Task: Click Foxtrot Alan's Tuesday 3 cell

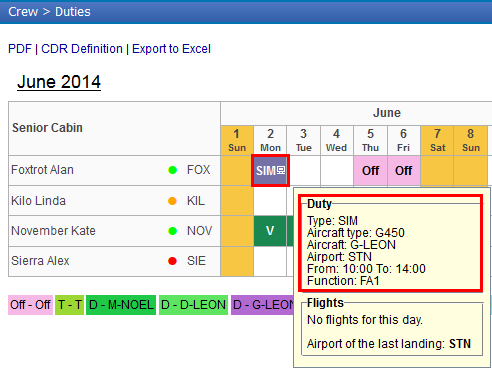Action: (x=305, y=171)
